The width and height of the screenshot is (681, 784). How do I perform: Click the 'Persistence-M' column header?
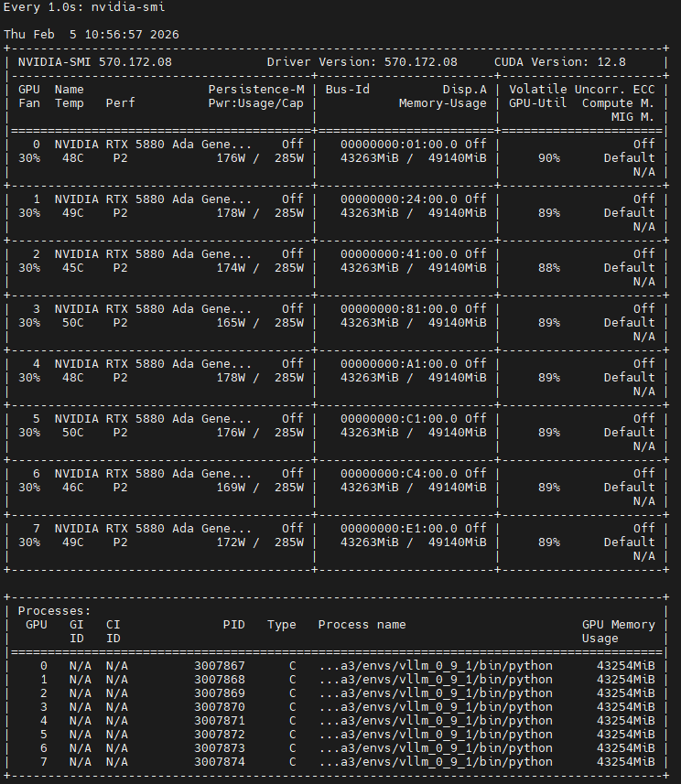(x=256, y=90)
